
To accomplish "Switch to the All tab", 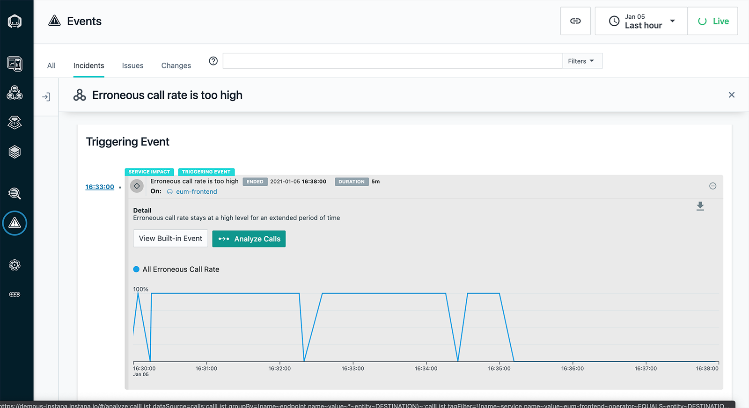I will point(51,65).
